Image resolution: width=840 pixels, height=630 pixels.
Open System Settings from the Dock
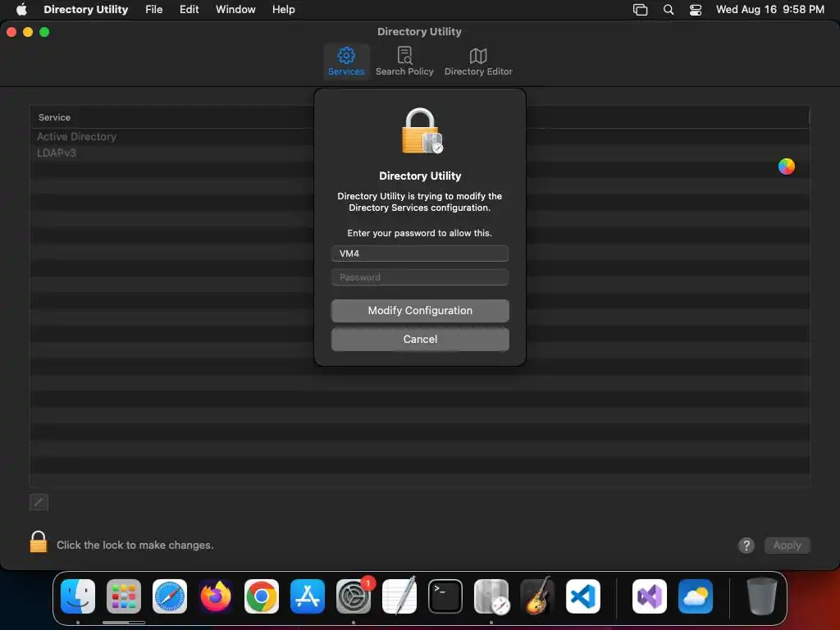pos(354,596)
